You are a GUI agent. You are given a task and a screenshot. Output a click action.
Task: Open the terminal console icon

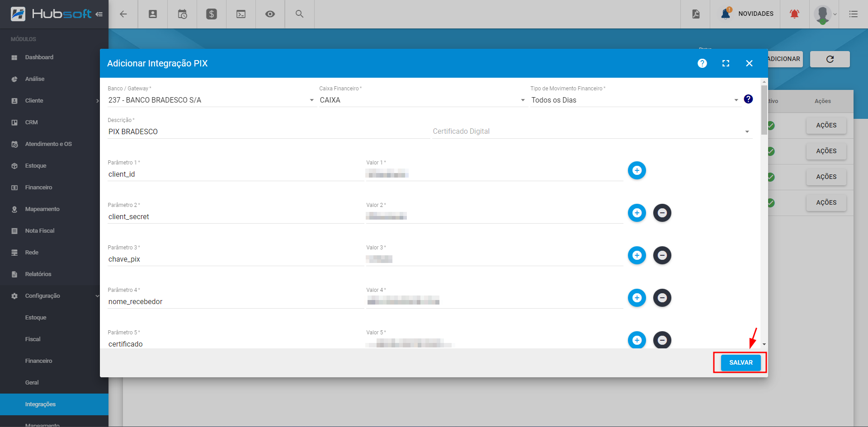pyautogui.click(x=241, y=14)
